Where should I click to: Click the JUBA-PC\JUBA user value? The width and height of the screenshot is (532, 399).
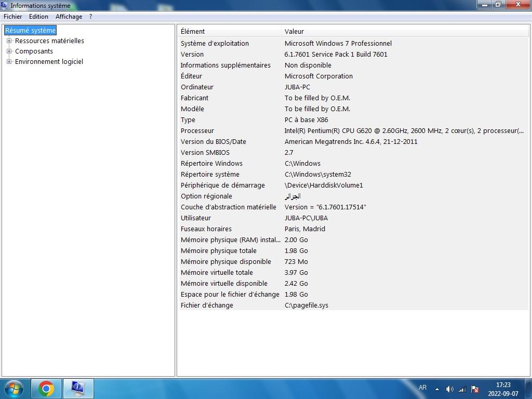click(x=306, y=218)
